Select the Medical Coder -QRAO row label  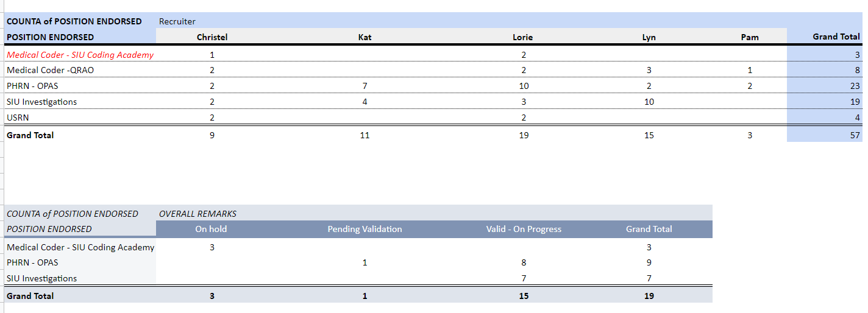point(50,70)
